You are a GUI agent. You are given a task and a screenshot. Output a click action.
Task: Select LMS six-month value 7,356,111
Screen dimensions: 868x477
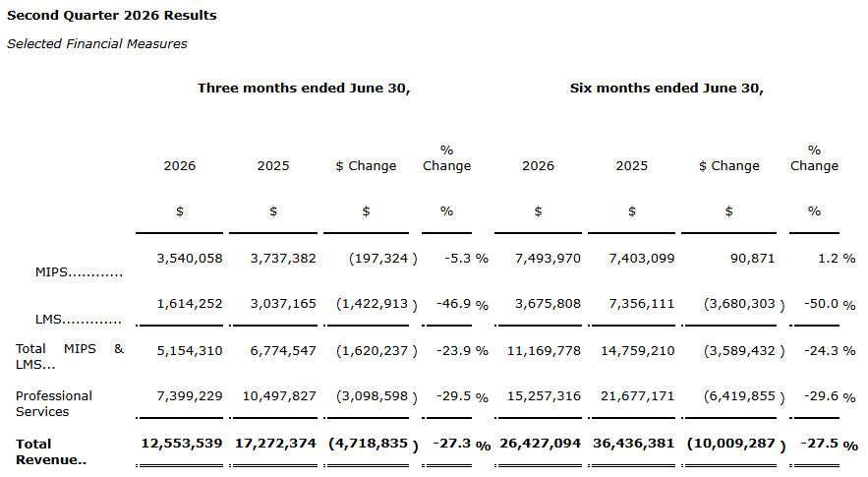tap(642, 304)
